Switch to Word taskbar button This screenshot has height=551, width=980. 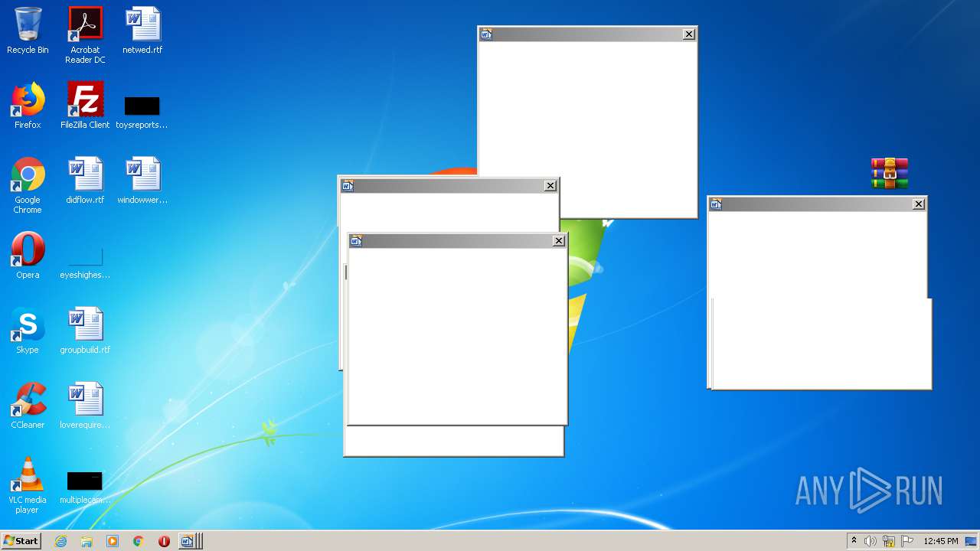pos(189,541)
